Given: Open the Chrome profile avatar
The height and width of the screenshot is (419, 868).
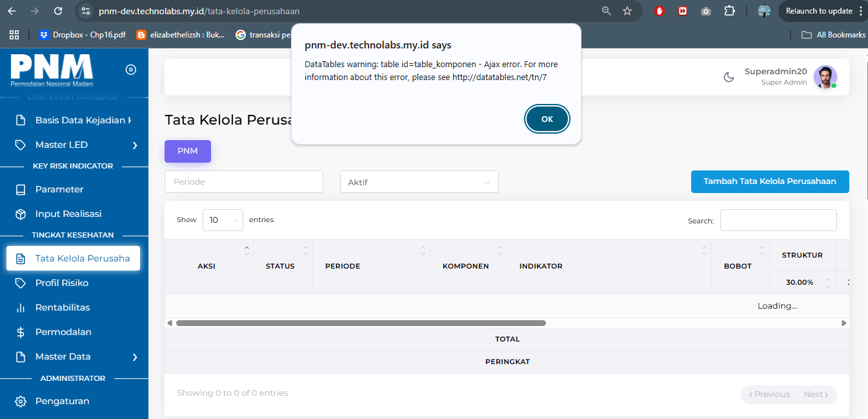Looking at the screenshot, I should pyautogui.click(x=764, y=11).
